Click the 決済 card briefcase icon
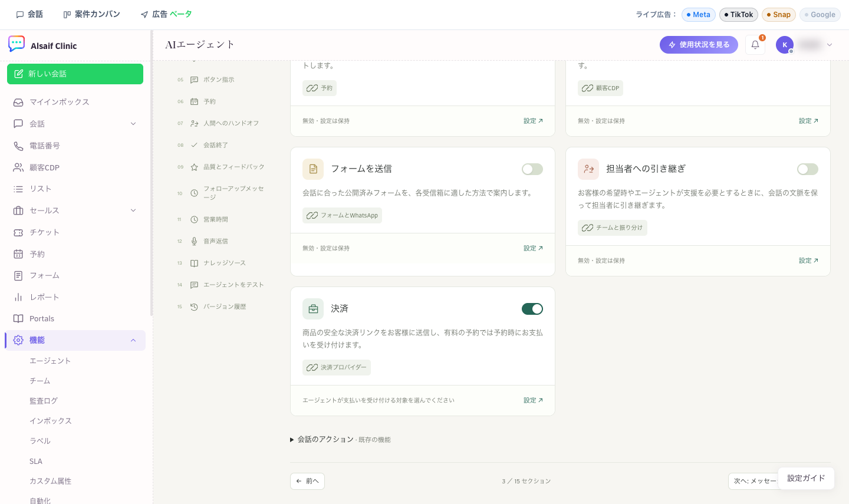 pos(313,309)
